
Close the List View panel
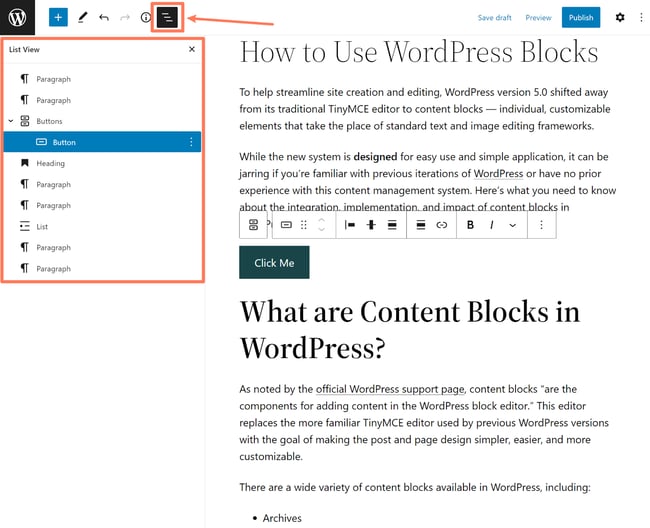tap(192, 48)
